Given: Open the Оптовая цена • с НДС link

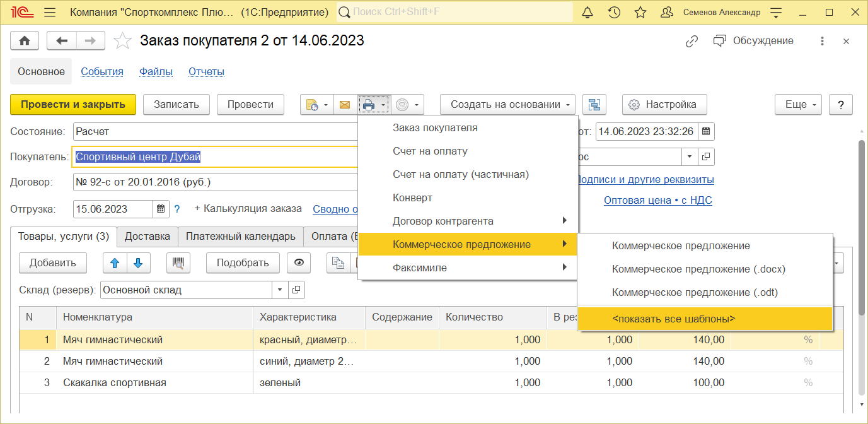Looking at the screenshot, I should click(658, 201).
